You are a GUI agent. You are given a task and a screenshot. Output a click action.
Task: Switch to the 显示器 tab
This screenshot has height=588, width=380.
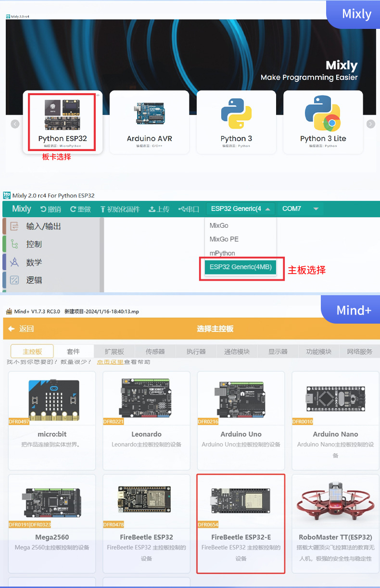pos(278,352)
